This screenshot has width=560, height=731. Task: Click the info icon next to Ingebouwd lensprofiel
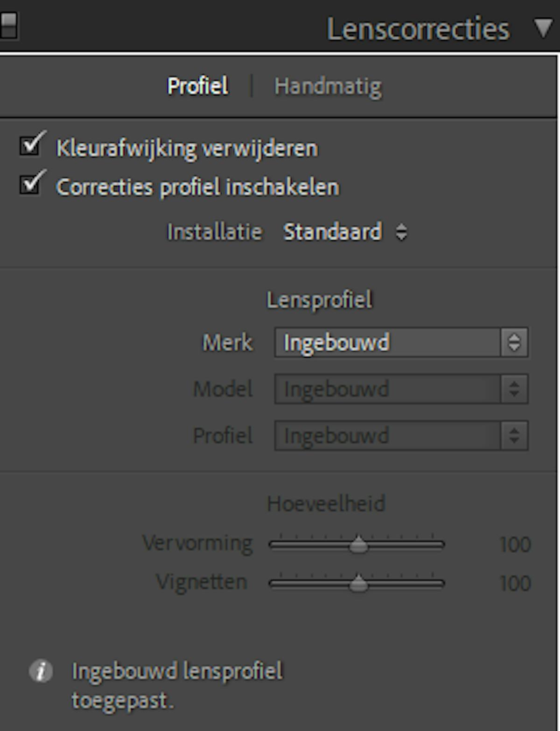[41, 671]
